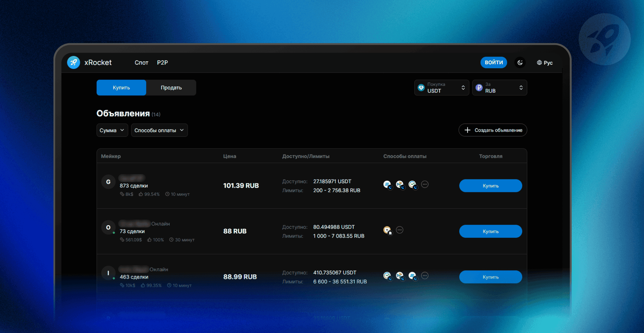Click the 410.735067 USDT available amount

pyautogui.click(x=335, y=272)
